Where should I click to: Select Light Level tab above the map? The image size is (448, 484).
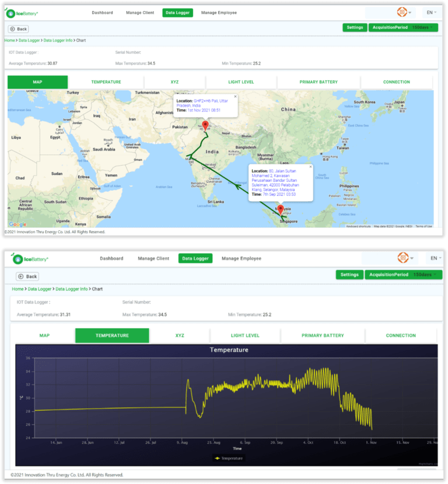[241, 82]
